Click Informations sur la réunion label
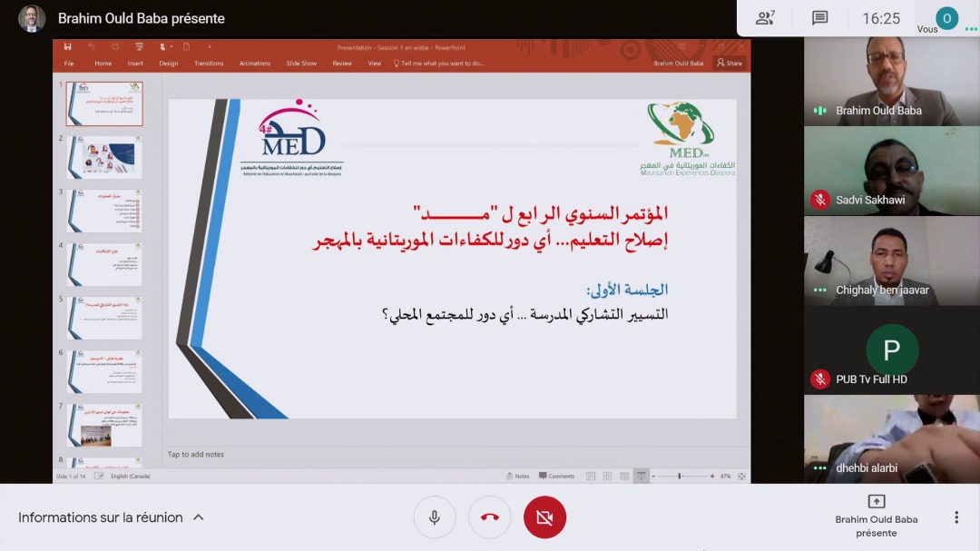Image resolution: width=980 pixels, height=551 pixels. 101,517
